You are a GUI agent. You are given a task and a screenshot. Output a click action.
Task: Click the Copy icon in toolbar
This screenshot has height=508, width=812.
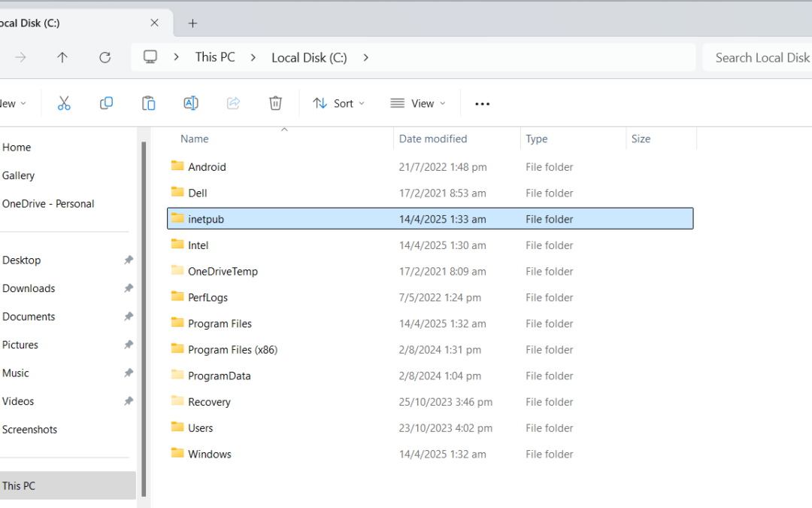[x=106, y=103]
